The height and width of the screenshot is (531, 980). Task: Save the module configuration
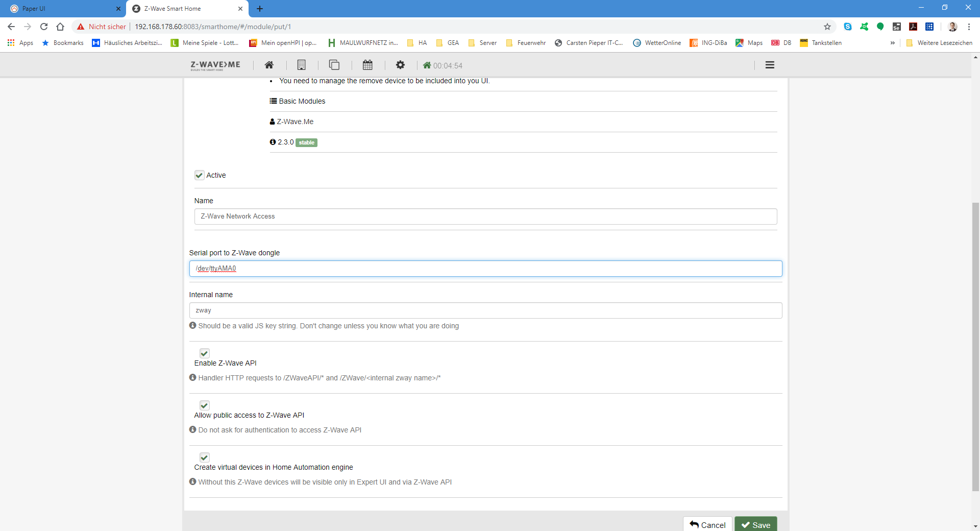(756, 524)
